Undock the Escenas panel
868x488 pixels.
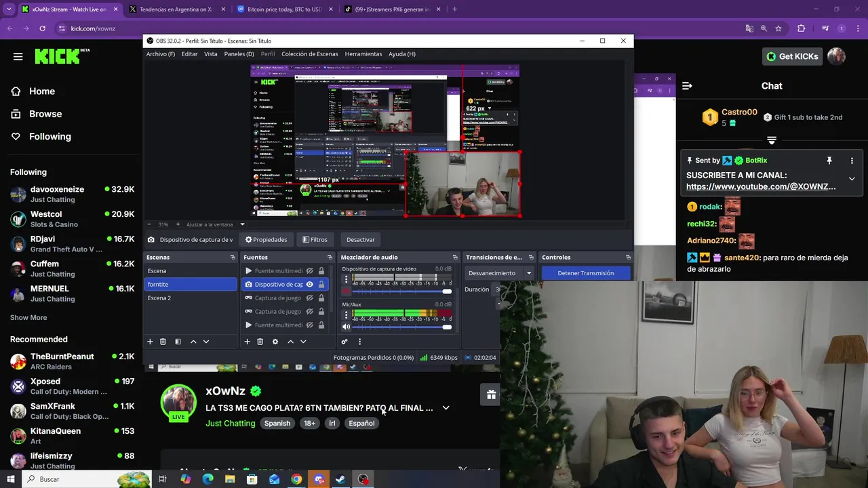(233, 257)
